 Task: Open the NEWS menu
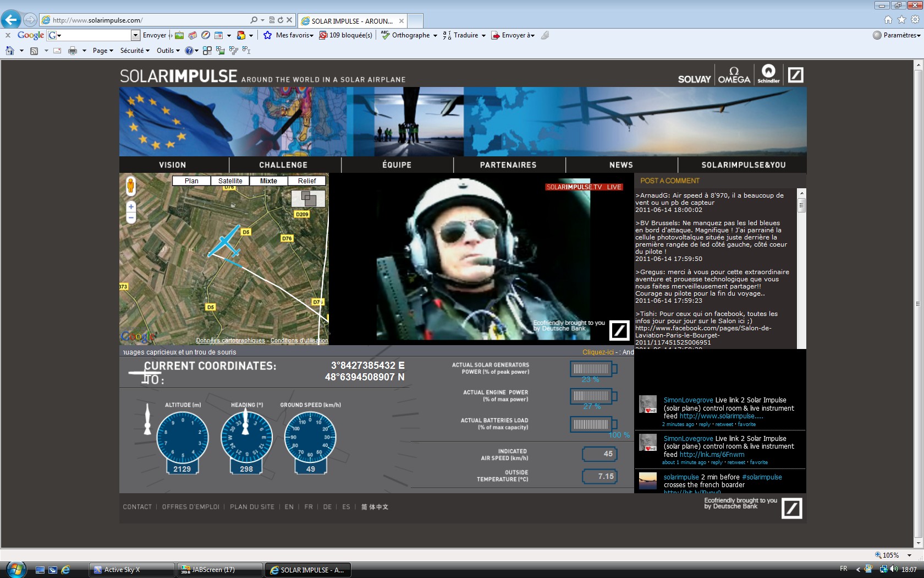point(621,165)
